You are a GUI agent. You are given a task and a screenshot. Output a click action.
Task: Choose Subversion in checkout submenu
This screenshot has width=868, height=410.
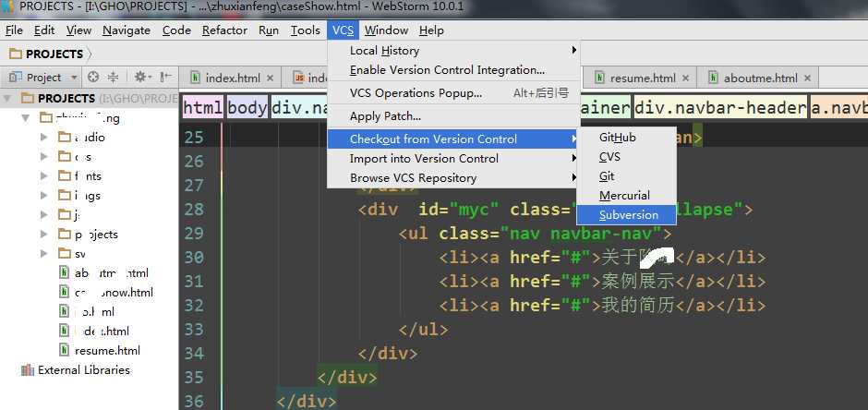click(627, 214)
